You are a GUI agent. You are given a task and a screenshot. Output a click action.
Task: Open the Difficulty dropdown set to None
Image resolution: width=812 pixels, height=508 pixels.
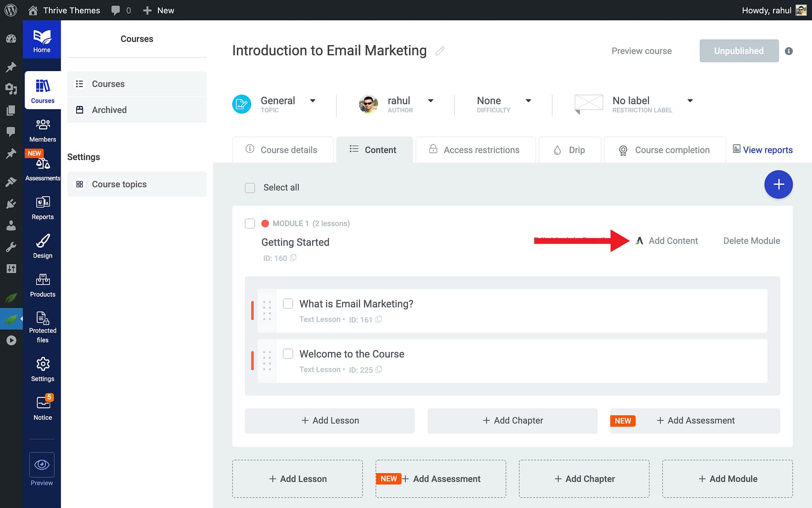[x=529, y=101]
